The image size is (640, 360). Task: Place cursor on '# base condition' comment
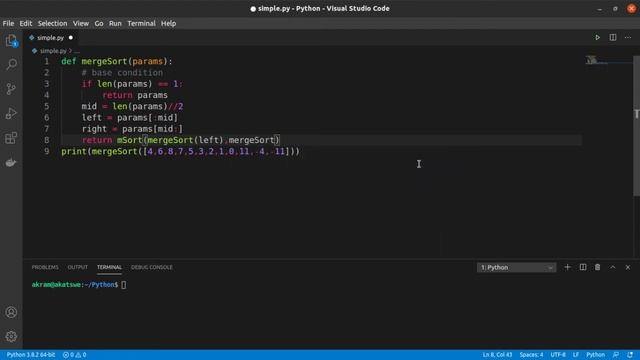(x=122, y=73)
